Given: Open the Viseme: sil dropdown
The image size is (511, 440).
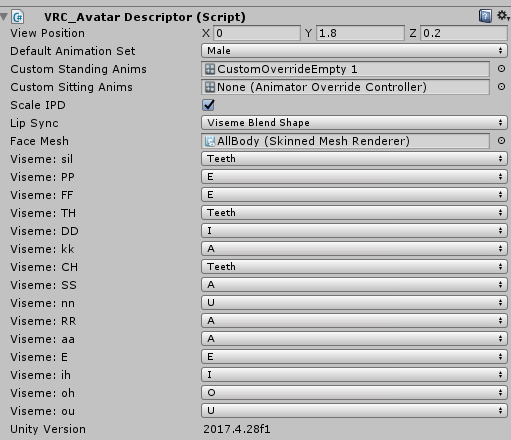Looking at the screenshot, I should tap(354, 159).
